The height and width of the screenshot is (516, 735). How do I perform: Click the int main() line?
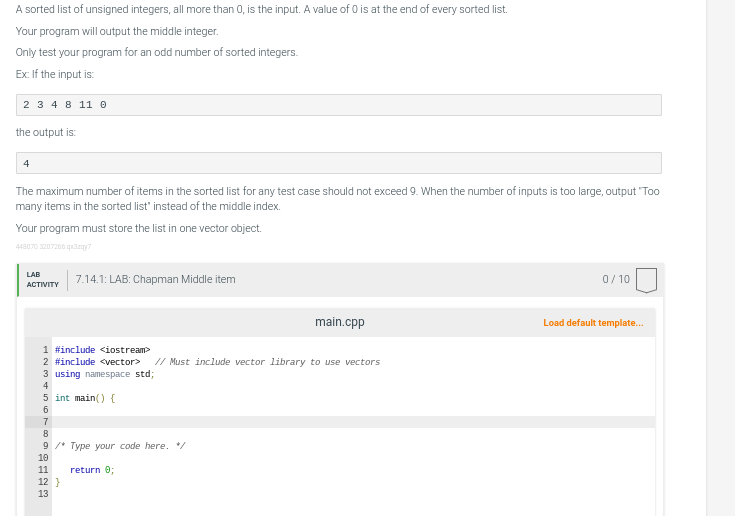click(85, 398)
